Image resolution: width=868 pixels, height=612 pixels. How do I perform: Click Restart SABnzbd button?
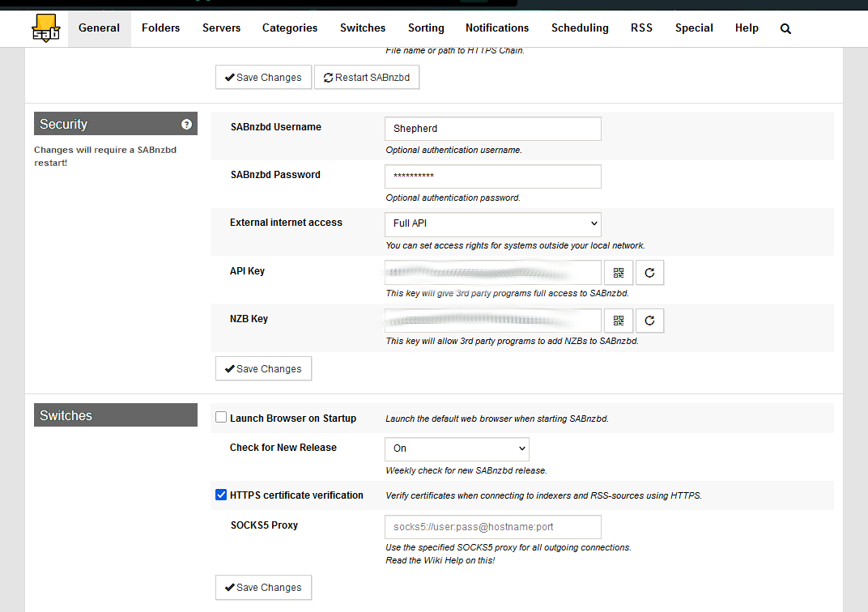367,78
